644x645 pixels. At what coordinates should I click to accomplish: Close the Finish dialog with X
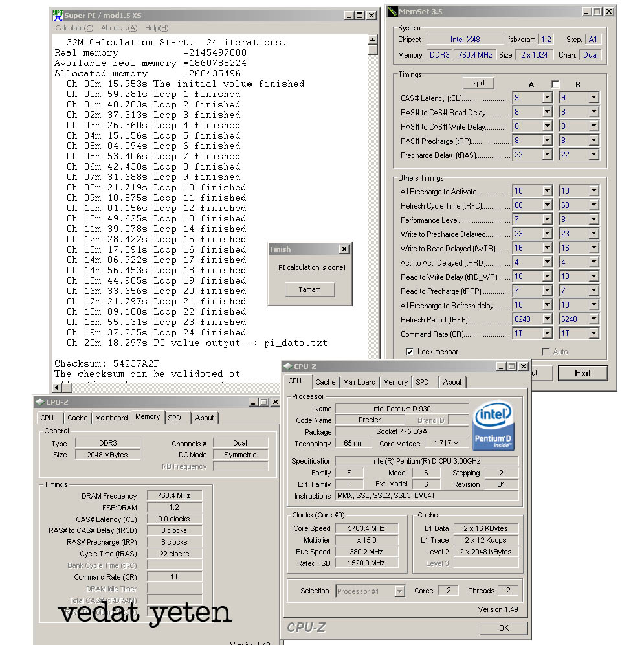pos(344,249)
